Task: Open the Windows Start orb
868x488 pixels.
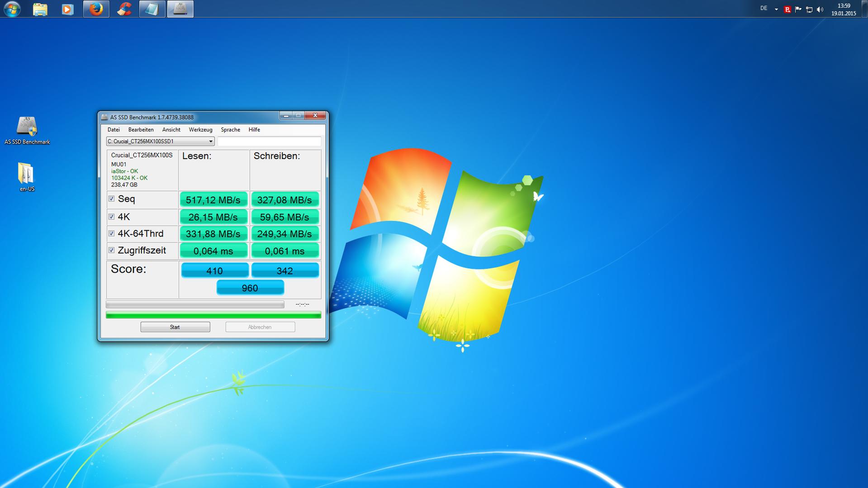Action: click(x=12, y=9)
